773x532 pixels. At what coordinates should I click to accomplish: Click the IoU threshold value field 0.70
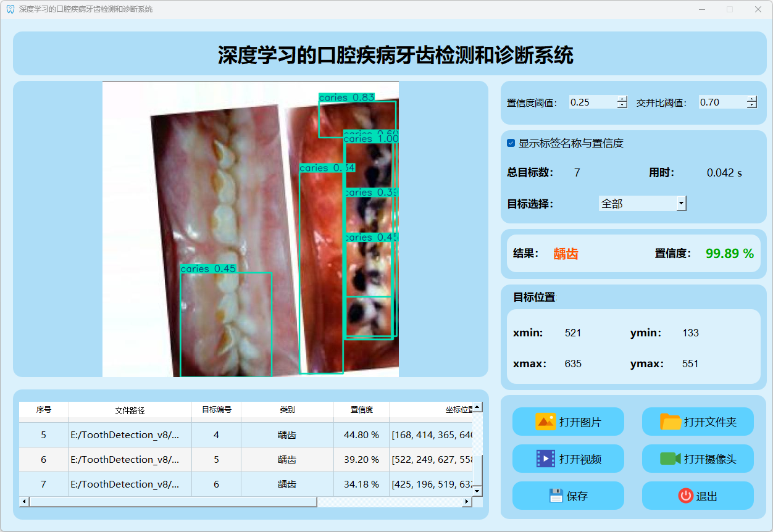(x=721, y=102)
